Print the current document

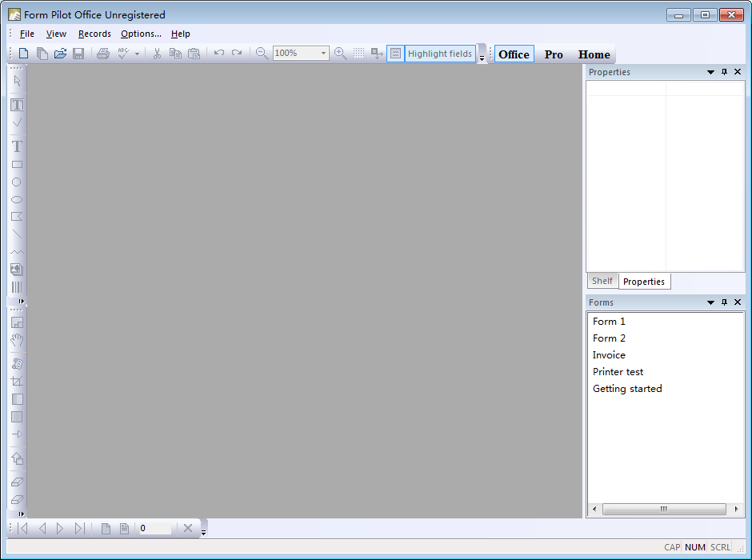(x=103, y=53)
